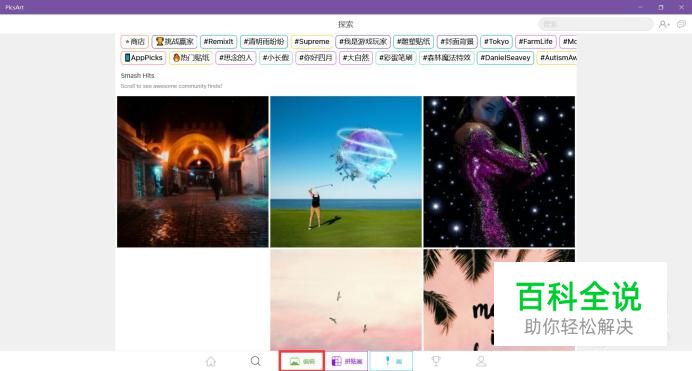
Task: Open the Explore magnifier icon in bottom bar
Action: 256,361
